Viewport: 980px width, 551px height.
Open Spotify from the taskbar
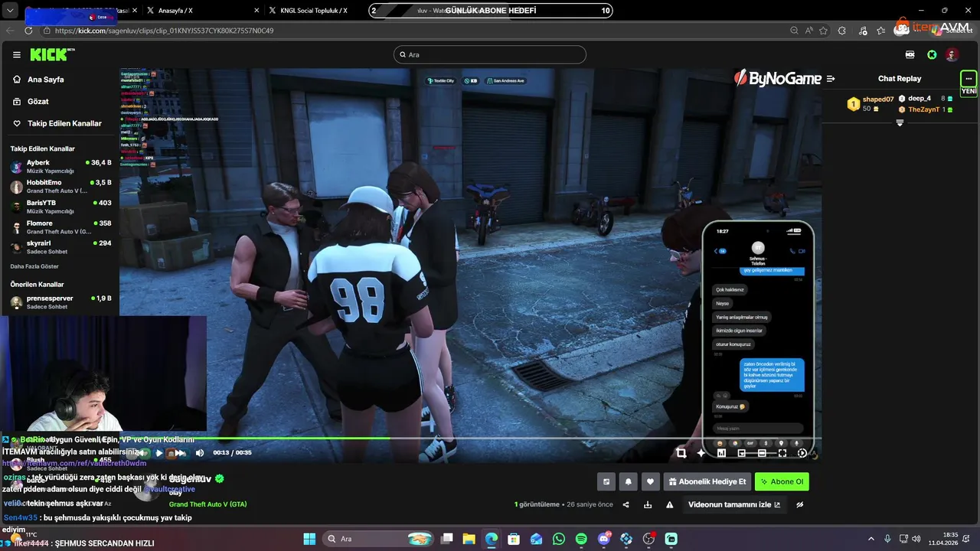[x=581, y=539]
